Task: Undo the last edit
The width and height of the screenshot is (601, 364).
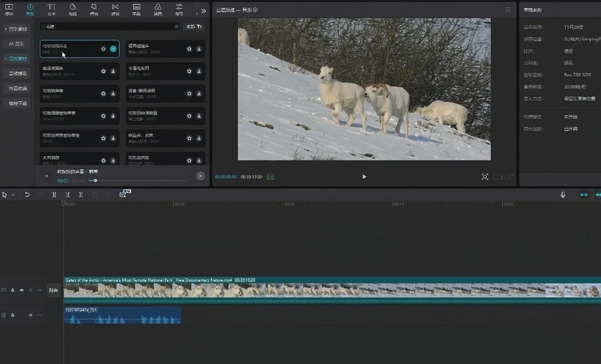Action: pos(27,195)
